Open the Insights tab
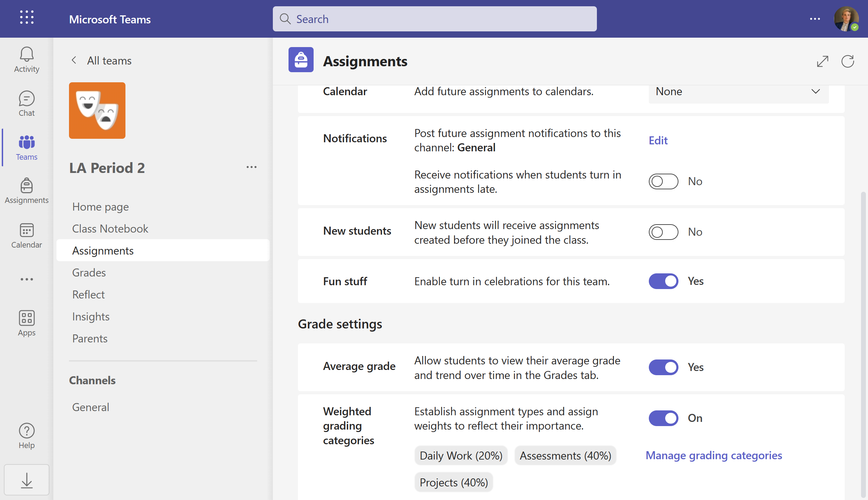The height and width of the screenshot is (500, 868). click(91, 317)
